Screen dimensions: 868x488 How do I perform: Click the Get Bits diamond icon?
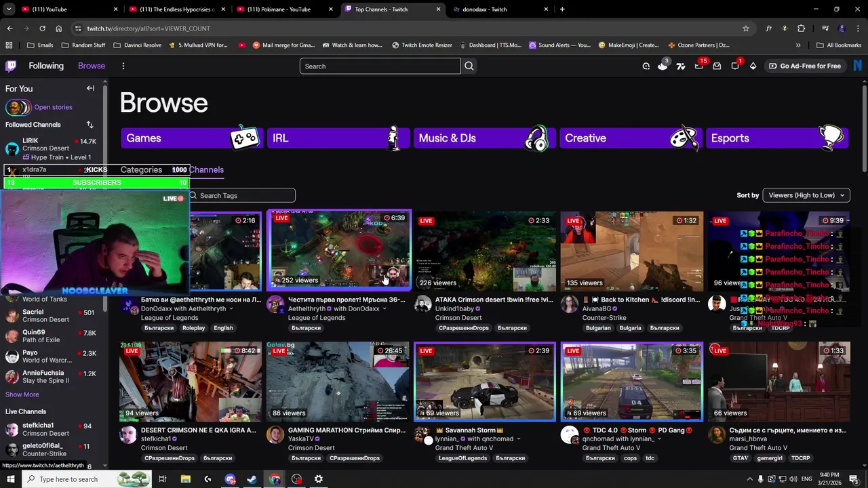753,66
